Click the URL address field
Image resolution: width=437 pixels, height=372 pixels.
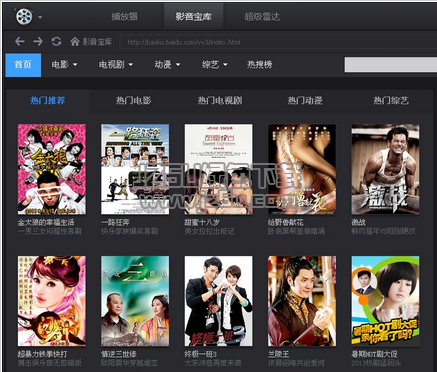278,42
